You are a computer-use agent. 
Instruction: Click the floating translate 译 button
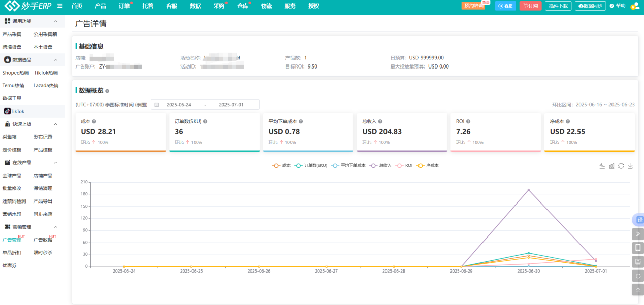pos(639,220)
